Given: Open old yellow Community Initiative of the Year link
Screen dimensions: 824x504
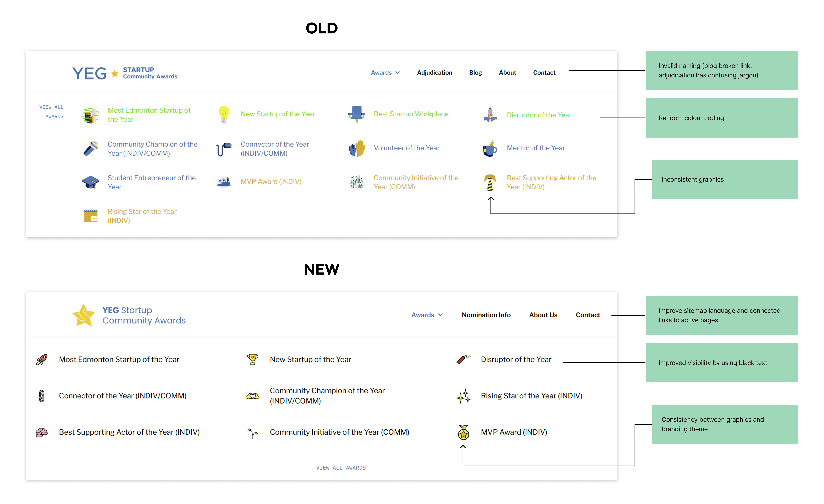Looking at the screenshot, I should point(416,183).
